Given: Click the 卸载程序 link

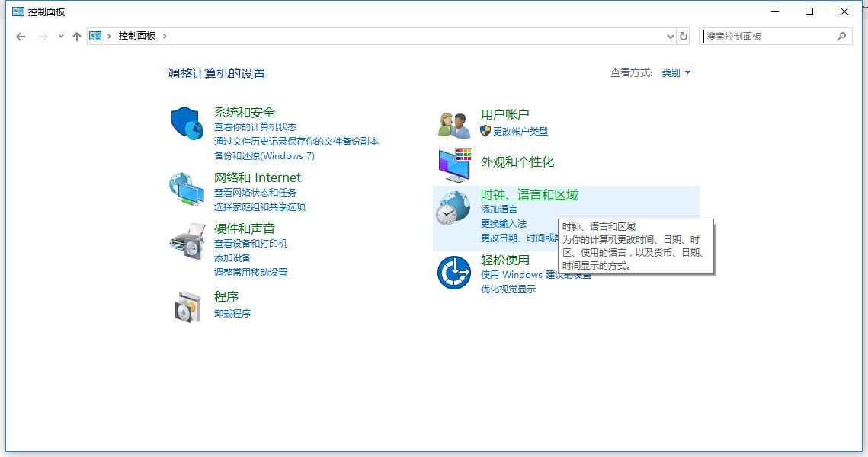Looking at the screenshot, I should tap(232, 313).
